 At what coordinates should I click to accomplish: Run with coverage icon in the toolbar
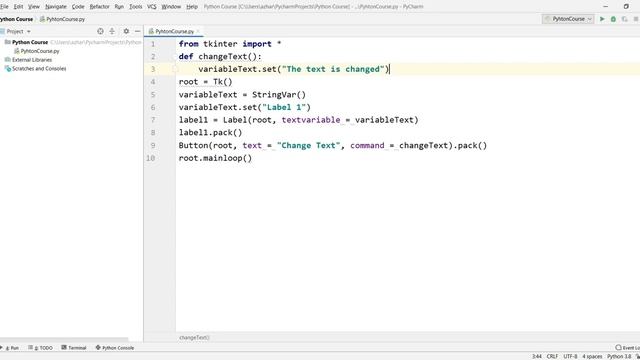(624, 19)
